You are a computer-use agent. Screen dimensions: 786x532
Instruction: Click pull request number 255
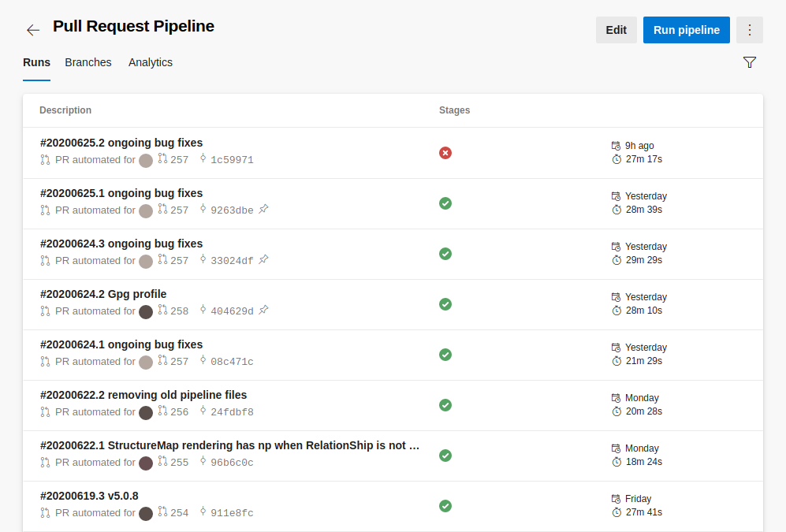180,463
